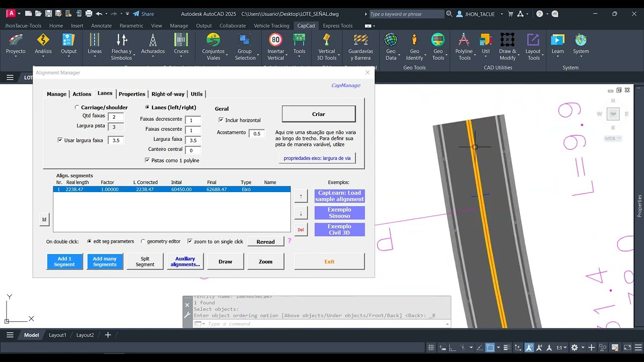Click the Exit button
The width and height of the screenshot is (644, 362).
[x=330, y=261]
